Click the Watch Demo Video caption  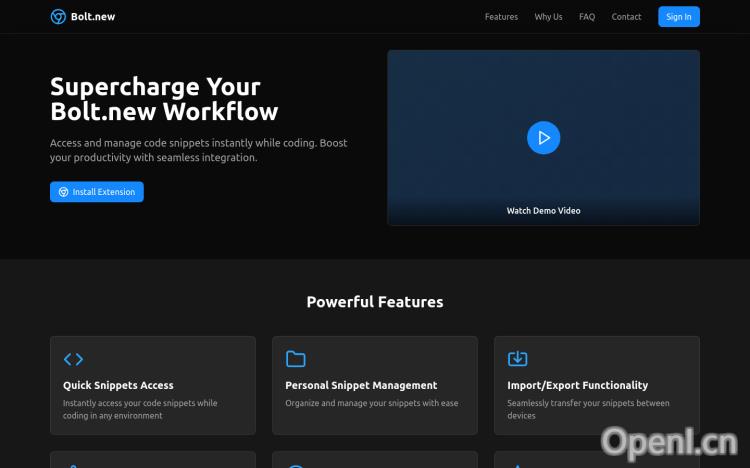tap(543, 211)
